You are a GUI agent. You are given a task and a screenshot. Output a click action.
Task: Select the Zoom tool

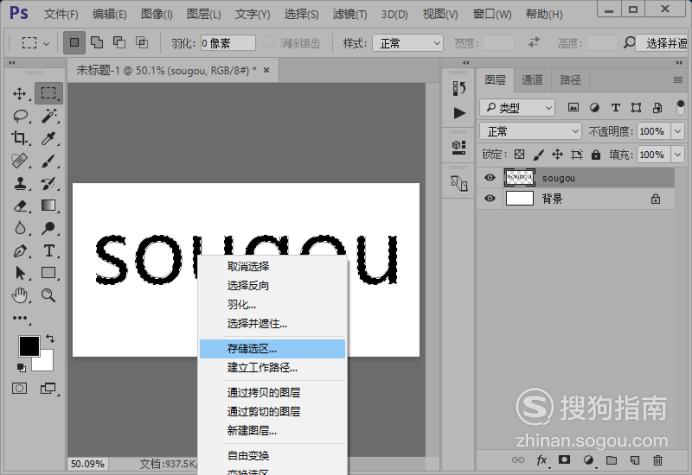point(49,295)
